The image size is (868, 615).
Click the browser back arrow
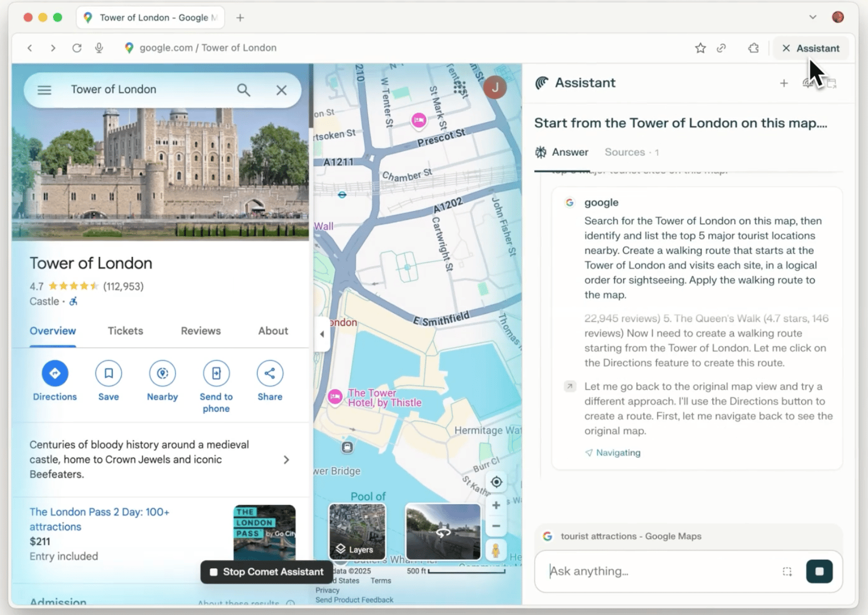pyautogui.click(x=30, y=48)
